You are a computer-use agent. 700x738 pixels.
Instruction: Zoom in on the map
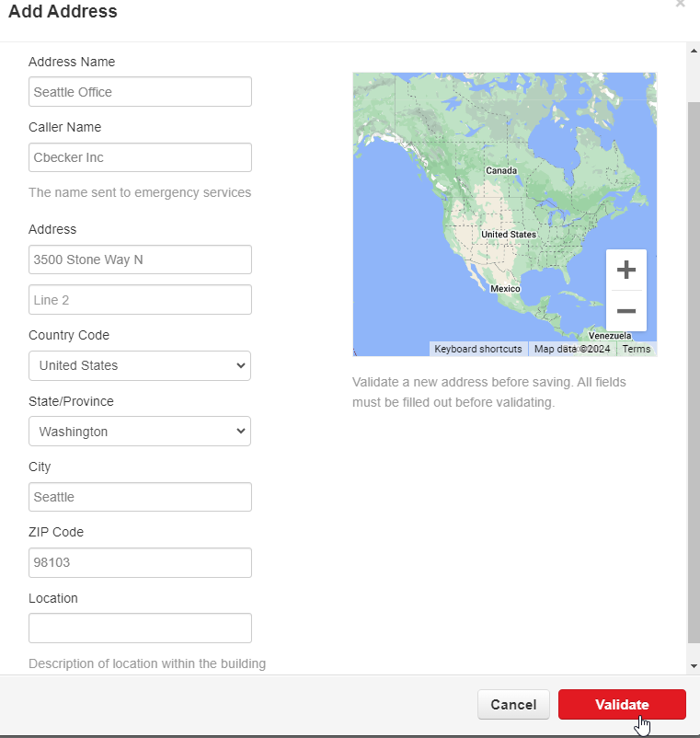(625, 270)
